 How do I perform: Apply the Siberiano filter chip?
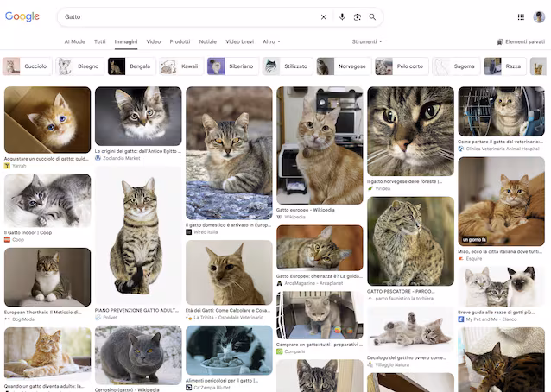[x=232, y=66]
